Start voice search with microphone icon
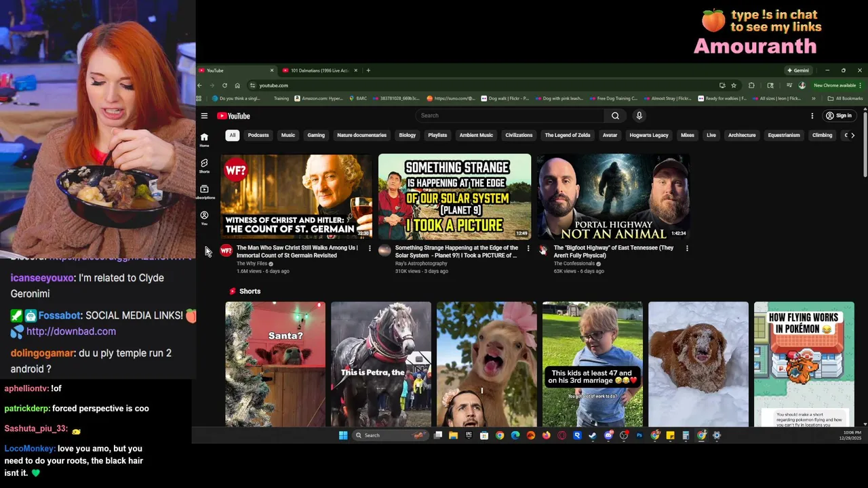 639,116
